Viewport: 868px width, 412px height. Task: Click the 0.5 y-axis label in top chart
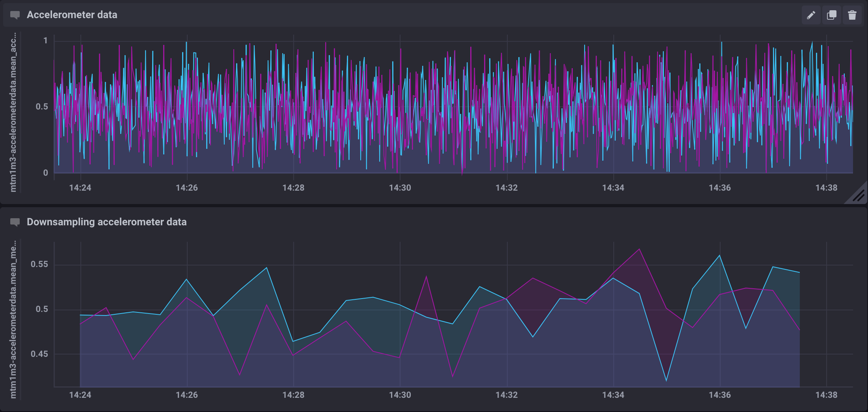point(42,107)
